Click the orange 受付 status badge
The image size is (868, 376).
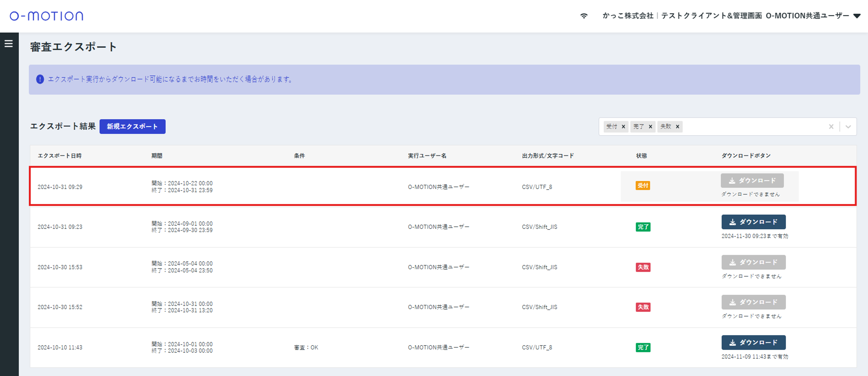[x=643, y=186]
